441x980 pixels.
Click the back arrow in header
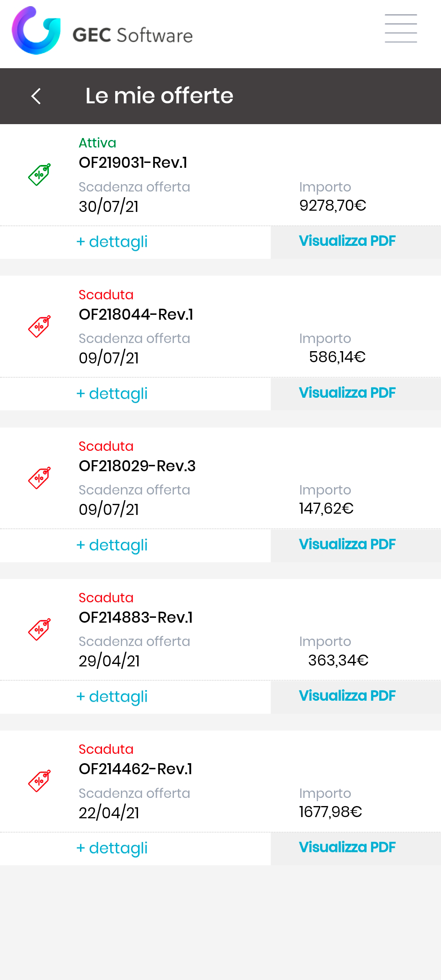[36, 96]
